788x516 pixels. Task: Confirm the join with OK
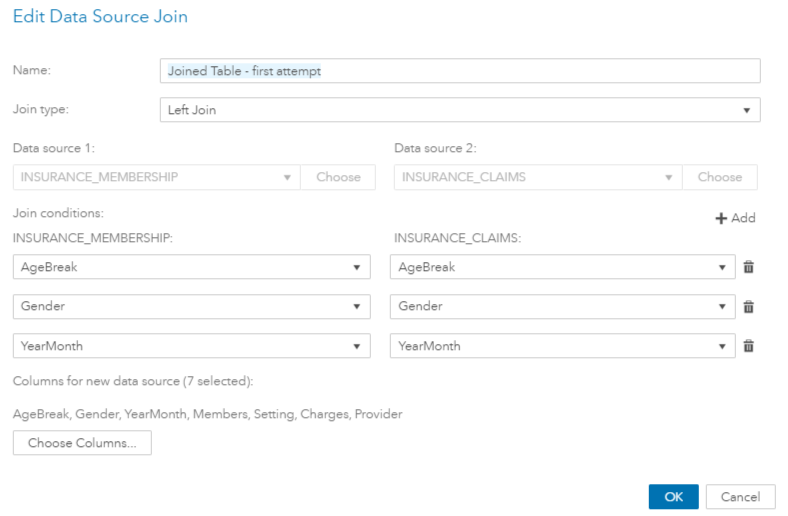click(x=673, y=497)
